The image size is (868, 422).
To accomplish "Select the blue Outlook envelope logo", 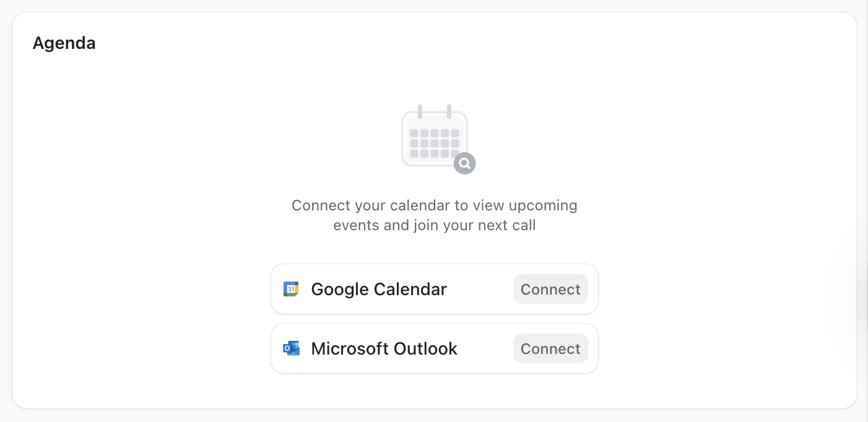I will tap(291, 348).
